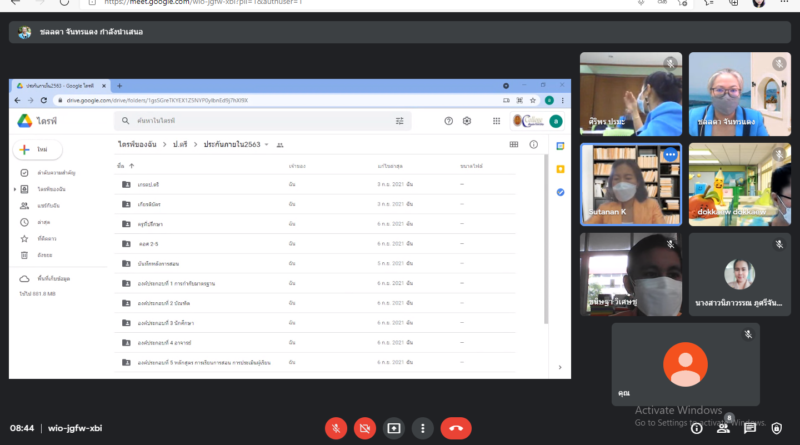The height and width of the screenshot is (445, 800).
Task: Open the host controls shield icon
Action: (x=777, y=428)
